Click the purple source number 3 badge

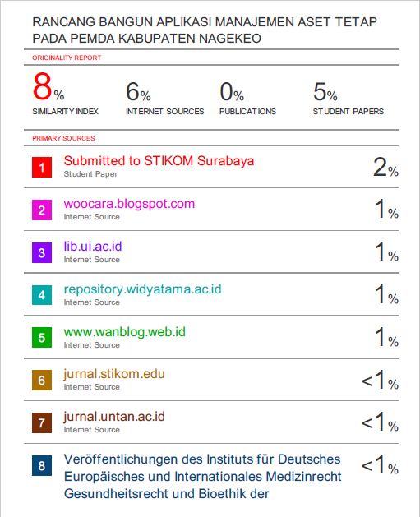(42, 253)
